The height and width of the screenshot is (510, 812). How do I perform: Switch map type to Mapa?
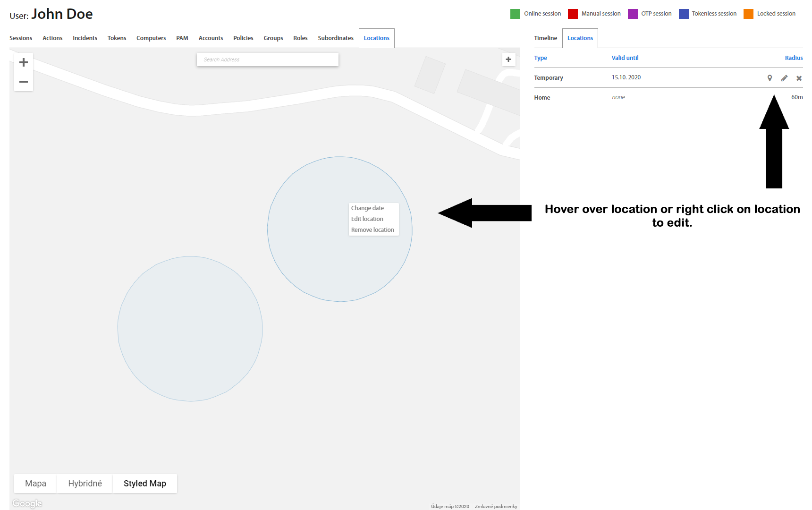(x=35, y=484)
